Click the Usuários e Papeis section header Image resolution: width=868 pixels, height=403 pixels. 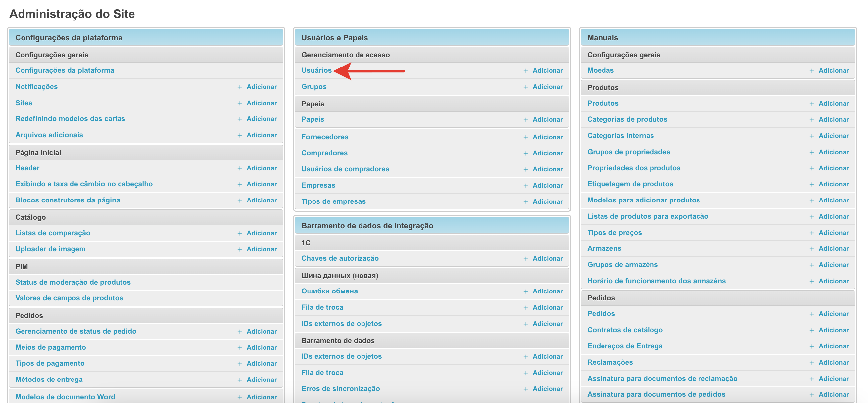click(x=334, y=38)
